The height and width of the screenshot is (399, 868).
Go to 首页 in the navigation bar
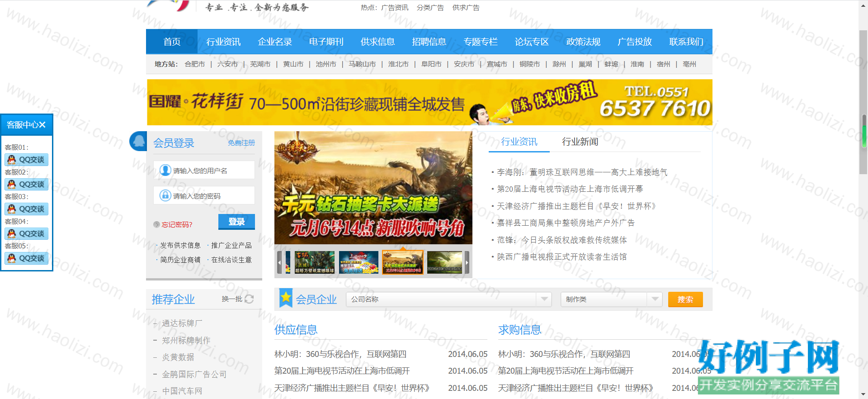pos(172,42)
